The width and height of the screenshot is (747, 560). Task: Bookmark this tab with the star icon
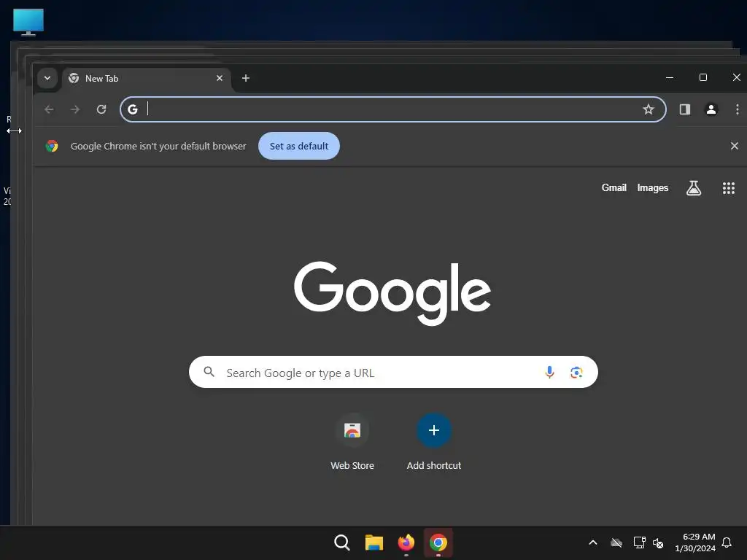click(x=649, y=109)
